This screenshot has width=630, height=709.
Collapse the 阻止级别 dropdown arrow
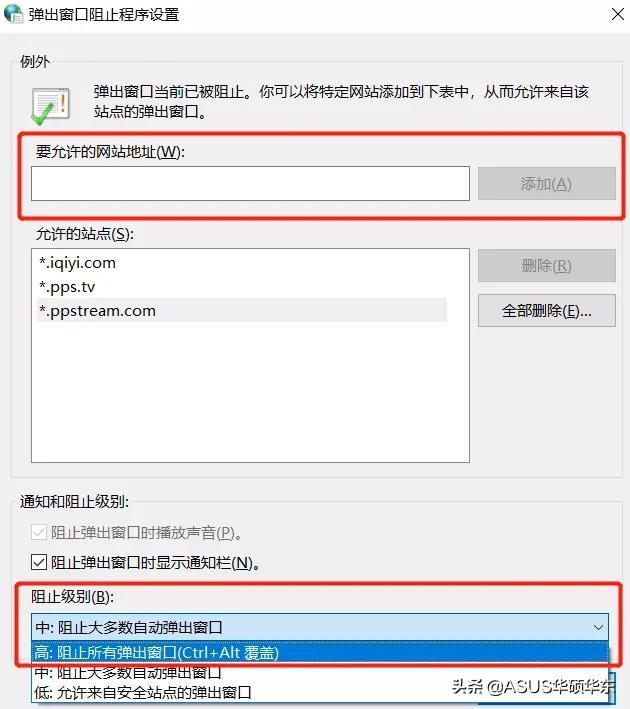point(598,628)
